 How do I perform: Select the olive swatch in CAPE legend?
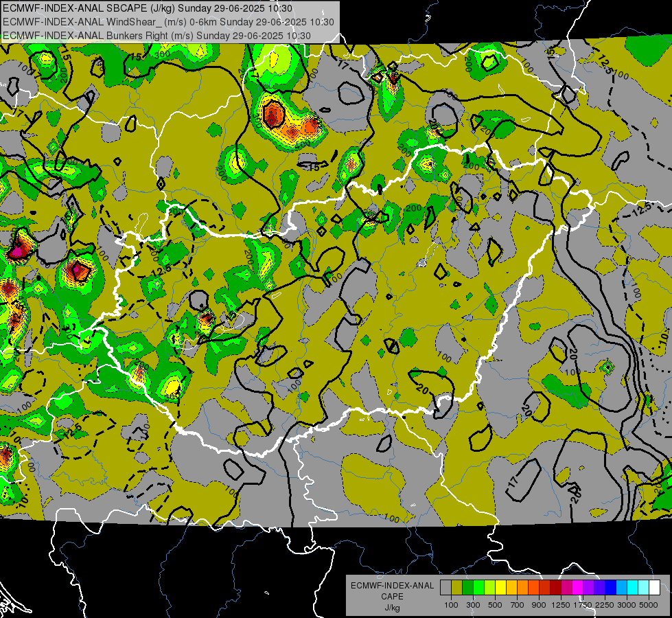coord(457,588)
